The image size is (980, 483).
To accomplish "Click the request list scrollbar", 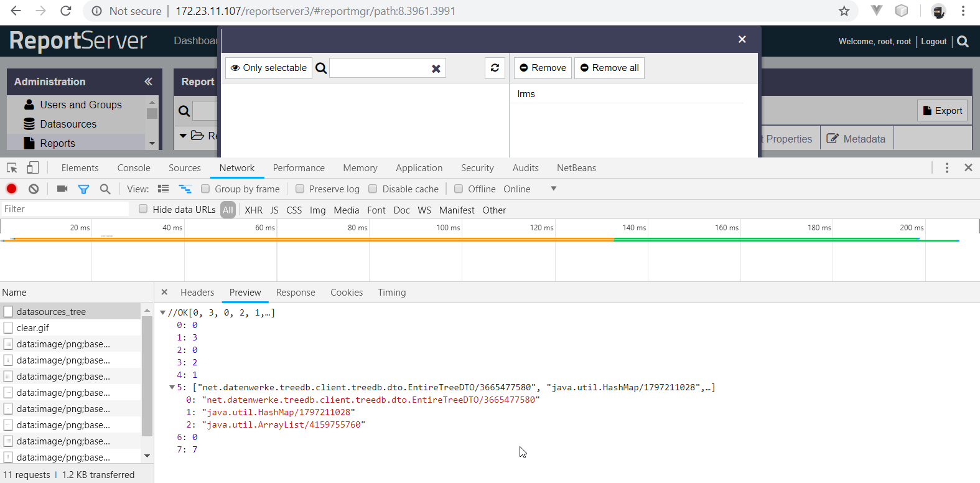I will coord(147,376).
